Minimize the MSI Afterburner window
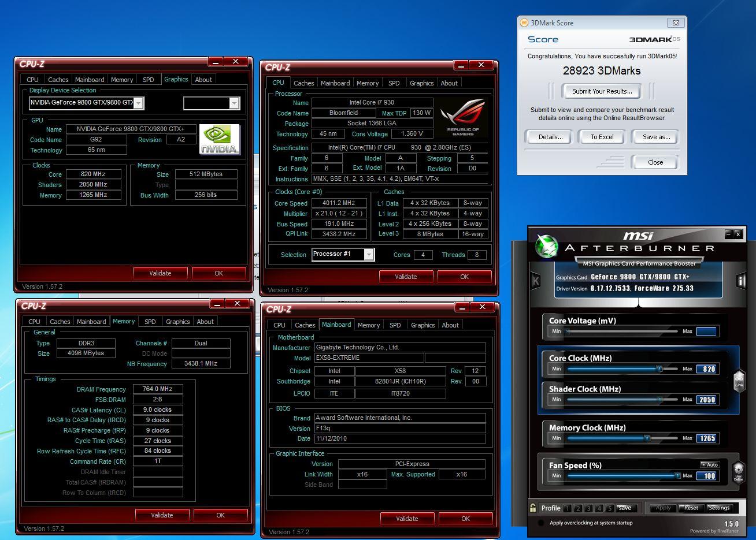This screenshot has height=540, width=756. click(728, 233)
